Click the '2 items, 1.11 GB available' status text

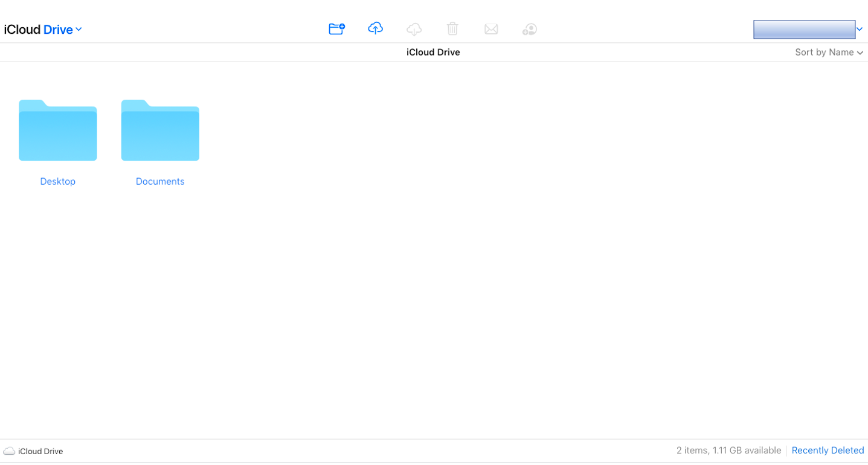[728, 451]
